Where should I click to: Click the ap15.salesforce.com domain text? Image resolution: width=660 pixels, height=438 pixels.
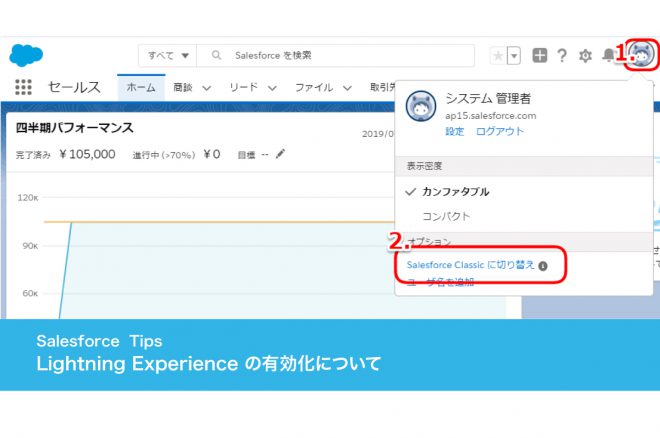click(x=490, y=116)
